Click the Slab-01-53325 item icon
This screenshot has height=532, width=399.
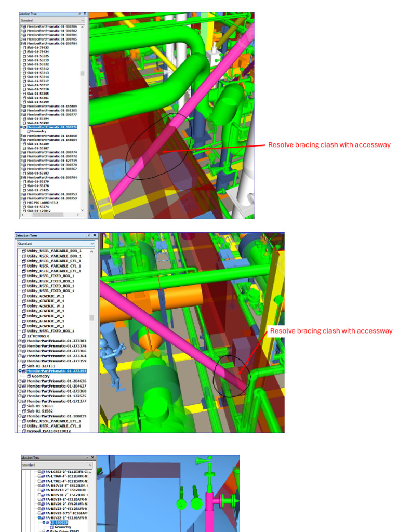pyautogui.click(x=24, y=56)
